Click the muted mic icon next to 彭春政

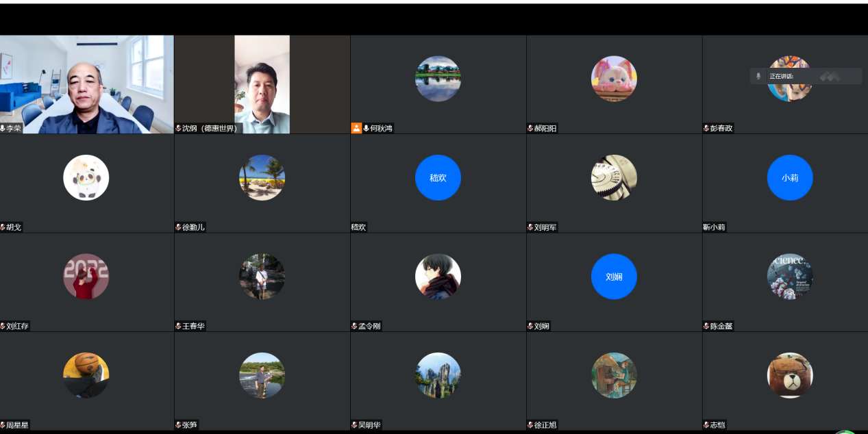point(706,128)
